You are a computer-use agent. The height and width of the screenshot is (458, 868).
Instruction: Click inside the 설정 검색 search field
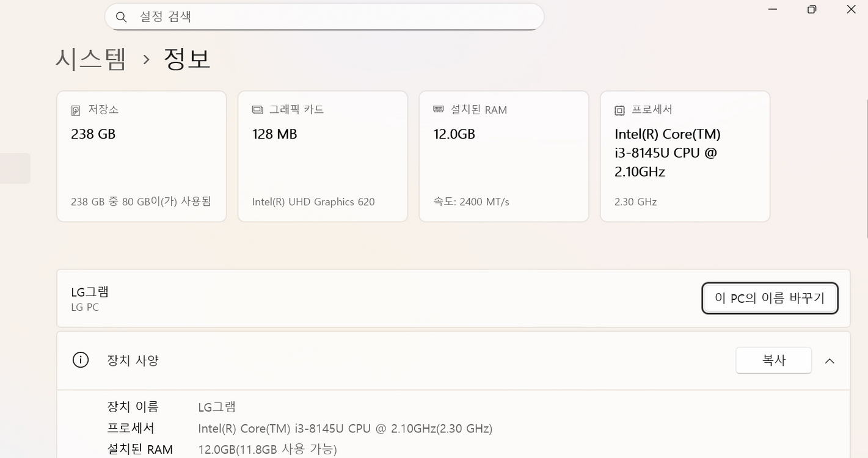(x=324, y=16)
